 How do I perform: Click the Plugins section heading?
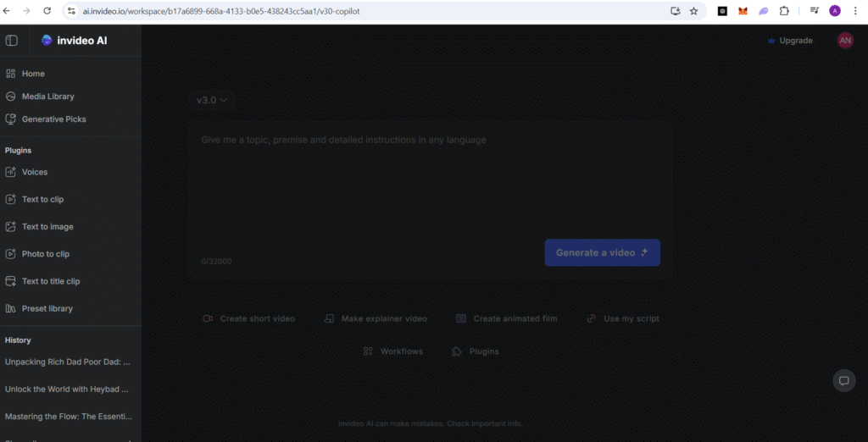click(x=19, y=151)
